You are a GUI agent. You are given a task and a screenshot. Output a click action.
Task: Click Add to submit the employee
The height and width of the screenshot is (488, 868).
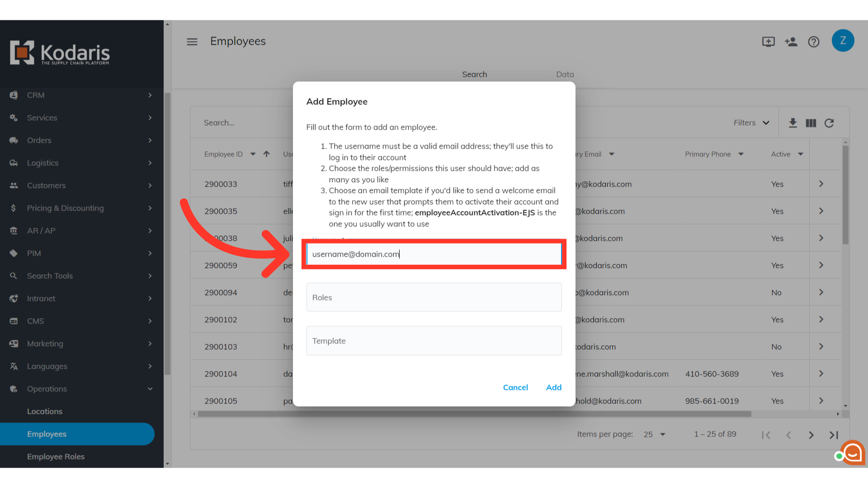coord(553,387)
